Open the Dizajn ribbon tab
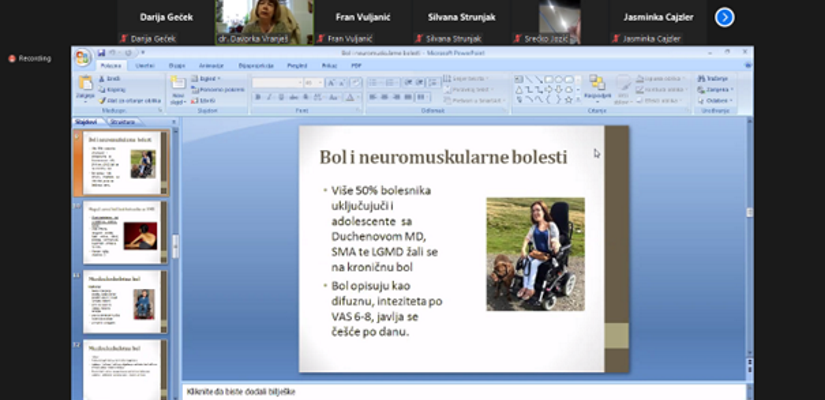This screenshot has width=825, height=400. (177, 66)
